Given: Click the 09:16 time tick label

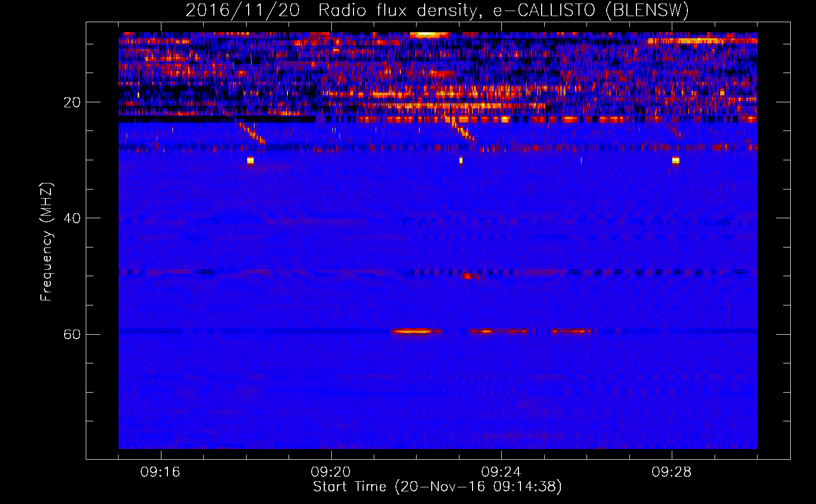Looking at the screenshot, I should tap(160, 472).
